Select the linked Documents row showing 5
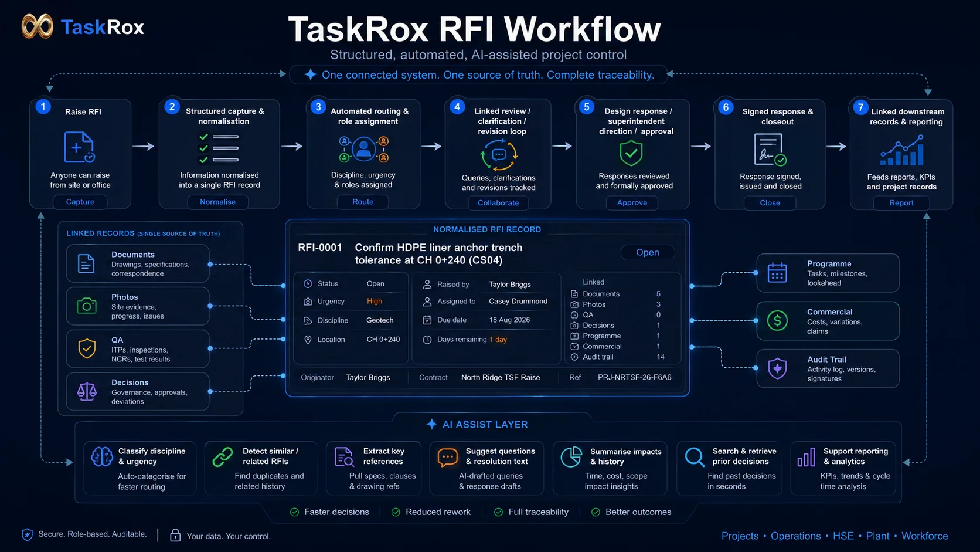 point(615,294)
